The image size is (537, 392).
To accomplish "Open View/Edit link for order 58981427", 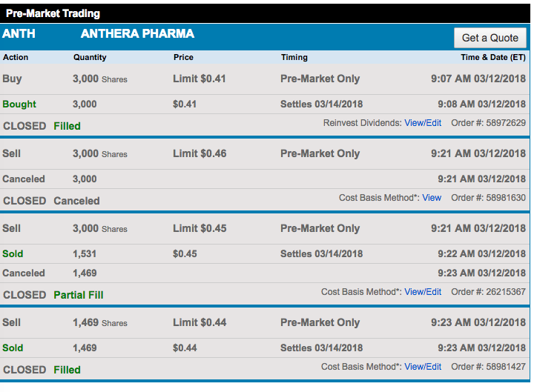I will tap(422, 367).
